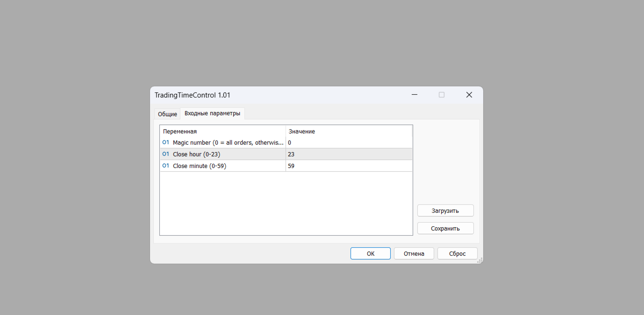Viewport: 644px width, 315px height.
Task: Click the Переменная column header
Action: [222, 131]
